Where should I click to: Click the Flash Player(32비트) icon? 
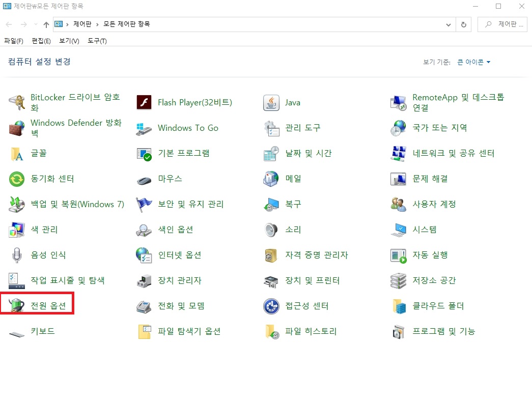pos(144,102)
